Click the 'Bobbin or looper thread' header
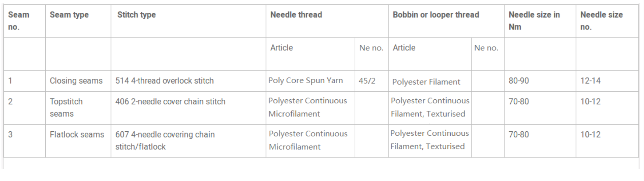 coord(446,21)
